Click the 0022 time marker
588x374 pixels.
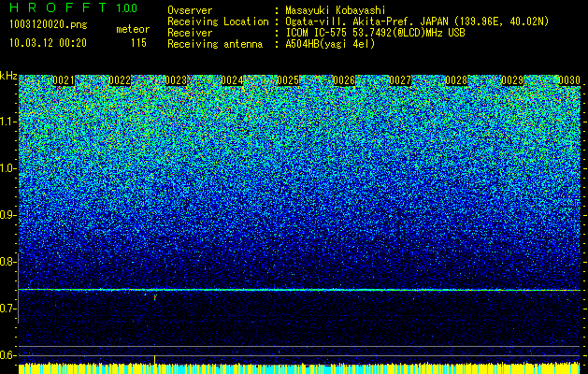coord(120,80)
